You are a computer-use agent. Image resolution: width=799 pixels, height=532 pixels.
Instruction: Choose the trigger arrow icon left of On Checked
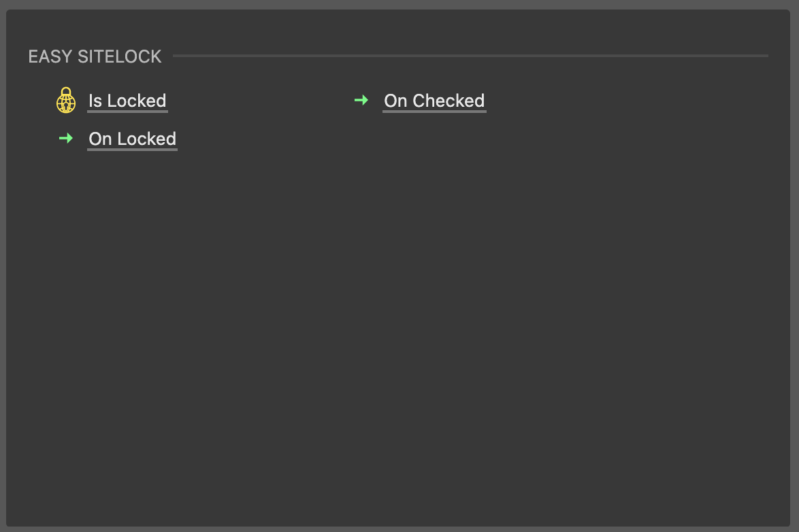pyautogui.click(x=361, y=101)
